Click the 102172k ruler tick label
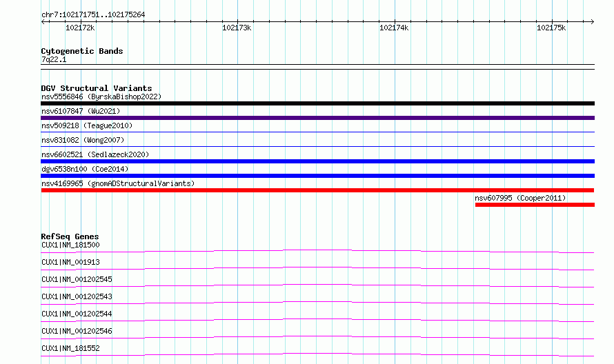This screenshot has width=614, height=364. click(80, 28)
